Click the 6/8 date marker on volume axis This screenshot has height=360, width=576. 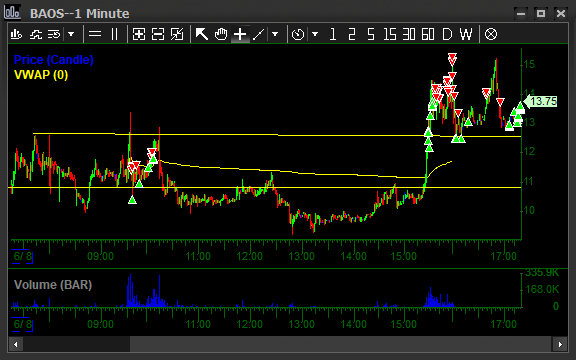(x=22, y=324)
